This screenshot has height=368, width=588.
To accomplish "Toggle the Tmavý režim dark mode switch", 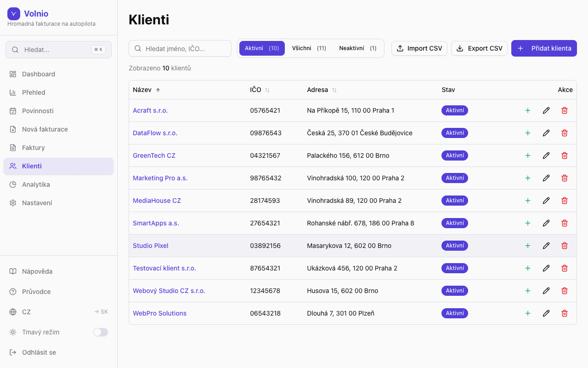I will pos(100,332).
